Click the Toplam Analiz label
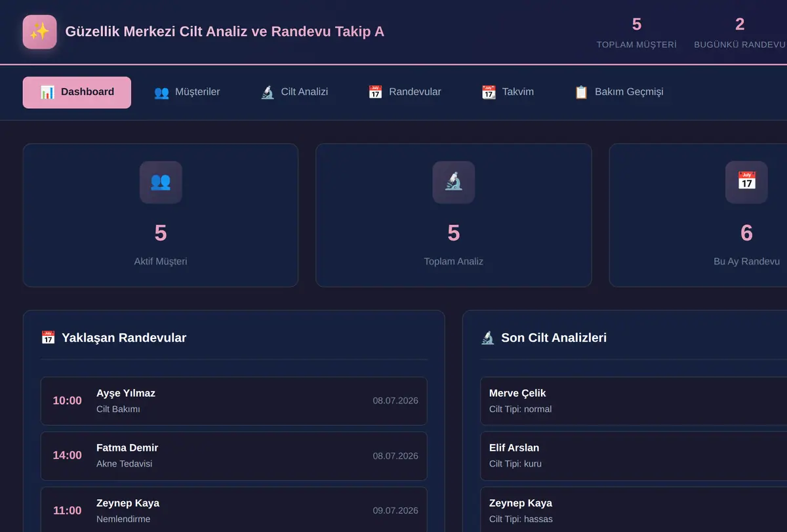Screen dimensions: 787x532 click(x=454, y=261)
